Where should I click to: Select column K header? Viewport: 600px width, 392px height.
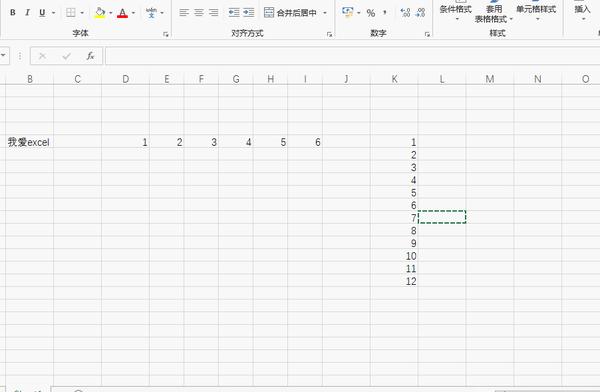[394, 79]
